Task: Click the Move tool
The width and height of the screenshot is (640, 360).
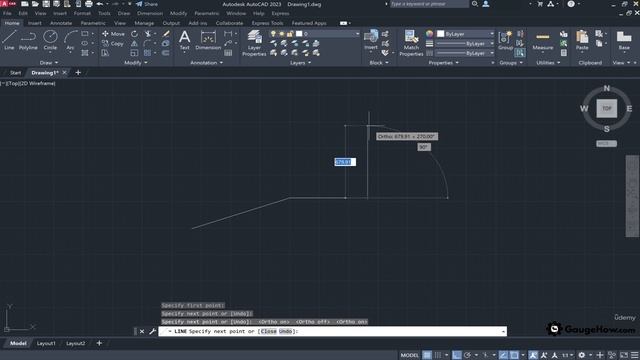Action: point(113,34)
